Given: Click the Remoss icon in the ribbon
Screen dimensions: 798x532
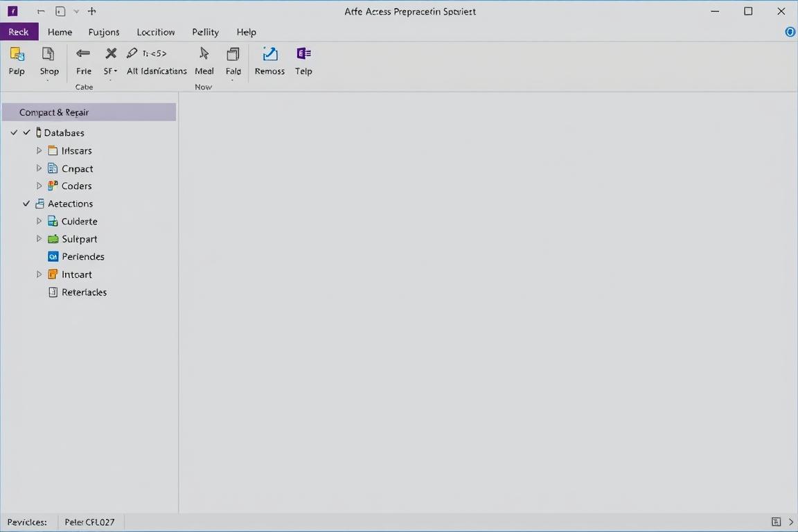Looking at the screenshot, I should (x=269, y=54).
